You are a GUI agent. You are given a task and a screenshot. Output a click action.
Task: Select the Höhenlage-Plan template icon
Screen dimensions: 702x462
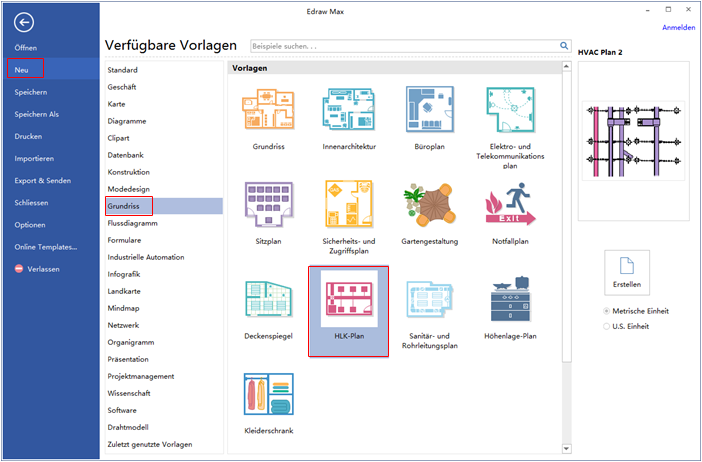click(x=510, y=299)
